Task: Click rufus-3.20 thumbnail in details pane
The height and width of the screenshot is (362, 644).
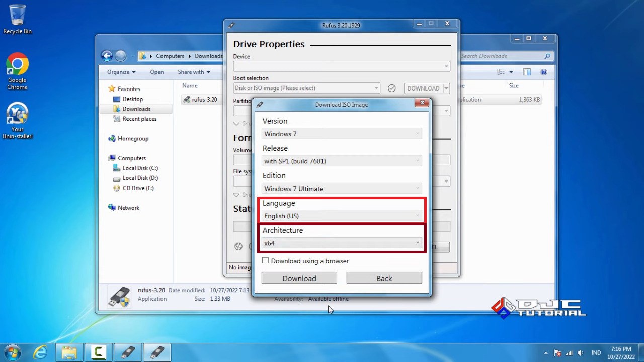Action: [x=120, y=296]
